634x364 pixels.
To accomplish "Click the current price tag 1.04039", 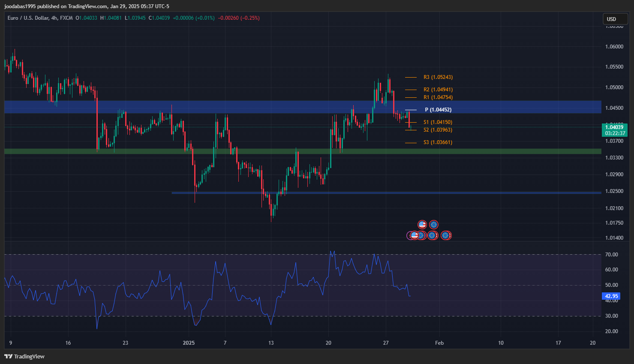I will tap(614, 127).
